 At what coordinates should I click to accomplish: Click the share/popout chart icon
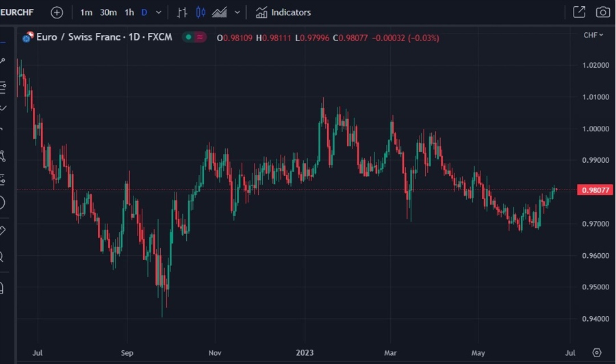(x=579, y=12)
